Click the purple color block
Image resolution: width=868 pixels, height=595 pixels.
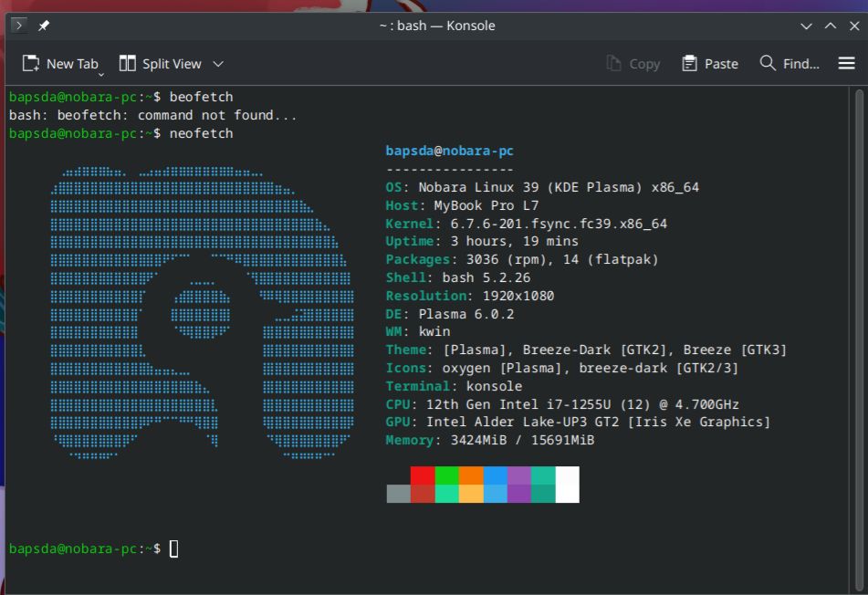tap(519, 475)
